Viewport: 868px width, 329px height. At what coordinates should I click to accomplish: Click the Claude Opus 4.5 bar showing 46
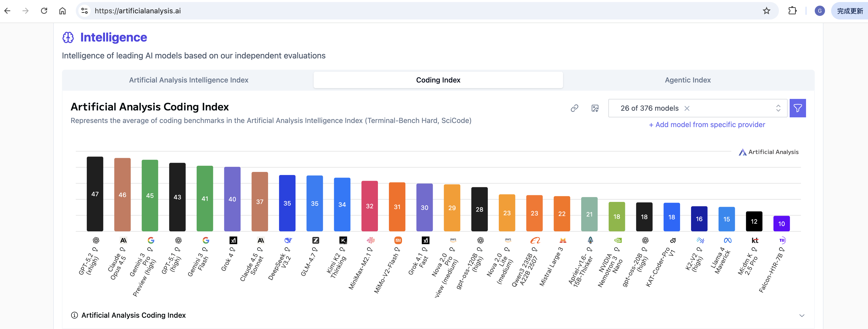point(122,194)
